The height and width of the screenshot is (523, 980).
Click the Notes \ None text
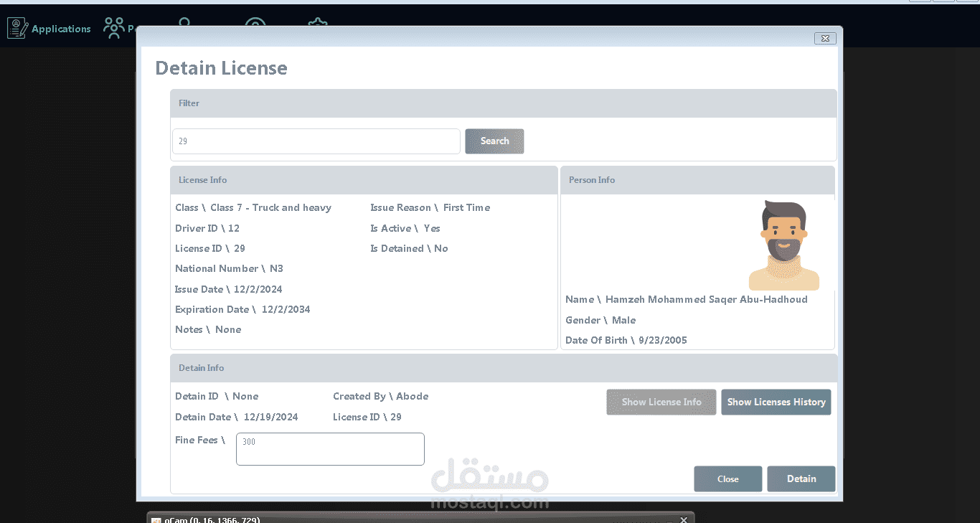click(208, 330)
